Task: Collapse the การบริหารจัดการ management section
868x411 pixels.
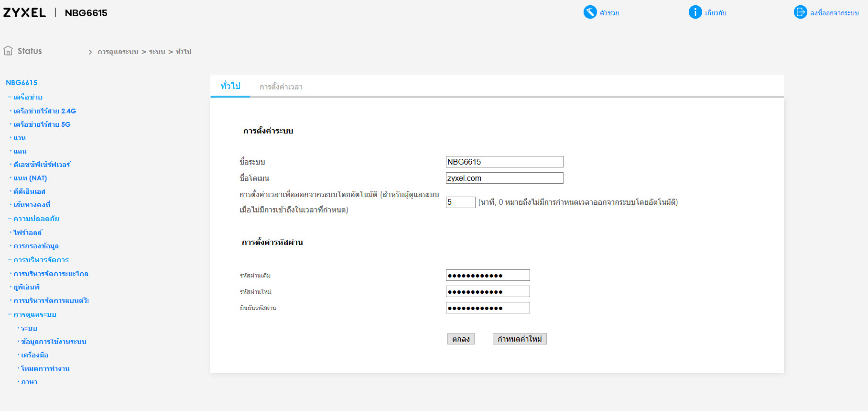Action: (10, 260)
